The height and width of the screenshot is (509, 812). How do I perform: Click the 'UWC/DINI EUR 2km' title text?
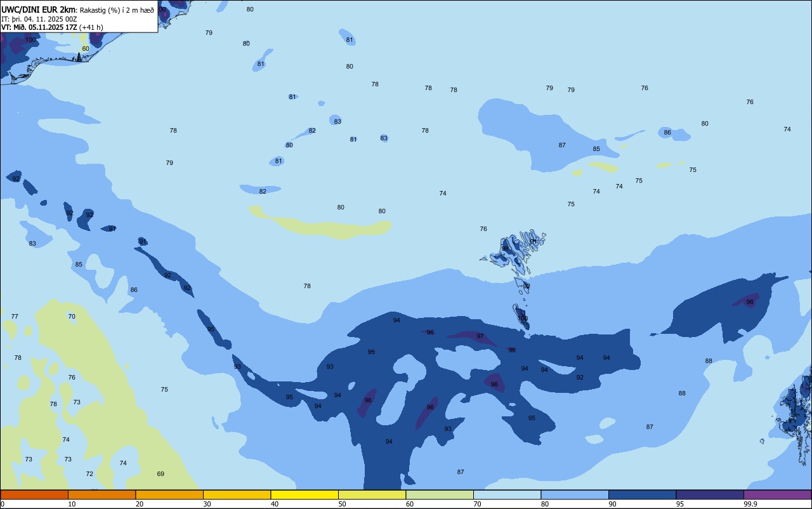(39, 10)
